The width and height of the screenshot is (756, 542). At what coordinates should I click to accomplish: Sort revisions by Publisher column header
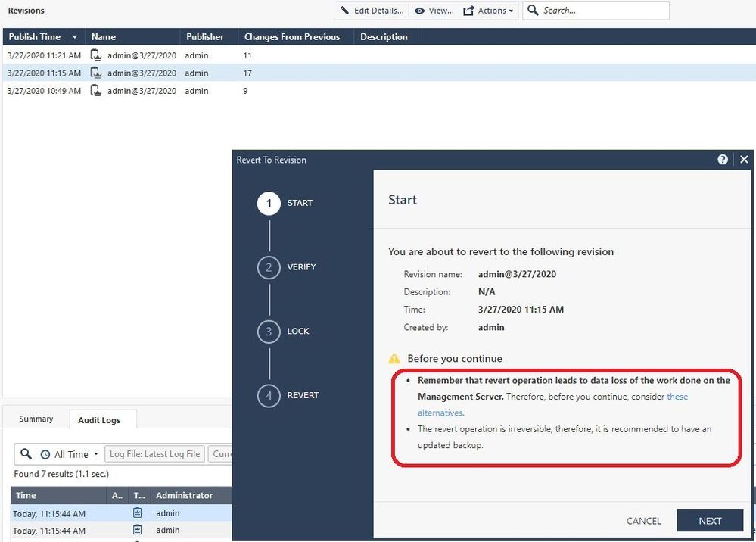tap(210, 36)
